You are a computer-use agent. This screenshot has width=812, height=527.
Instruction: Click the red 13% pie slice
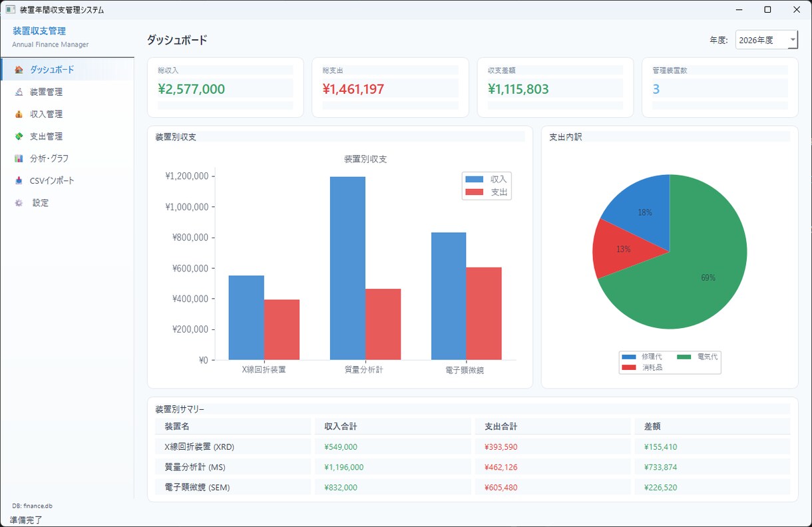(623, 249)
